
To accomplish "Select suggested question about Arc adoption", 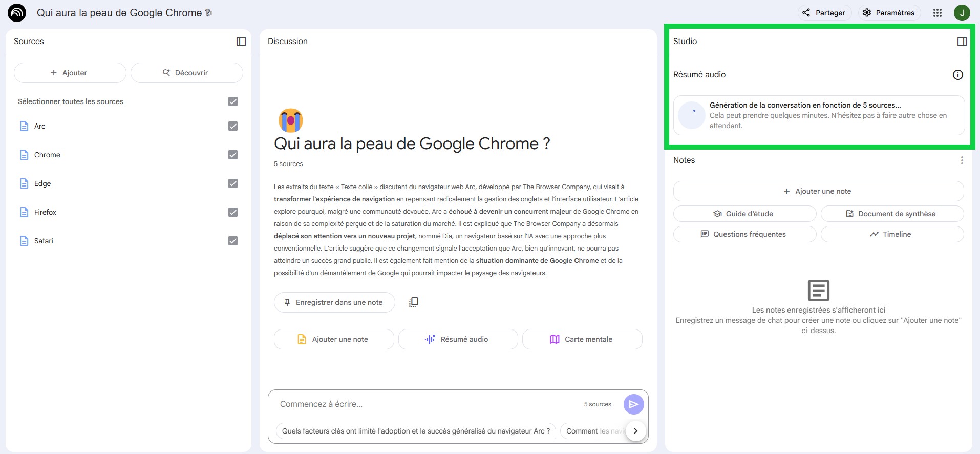I will point(416,431).
